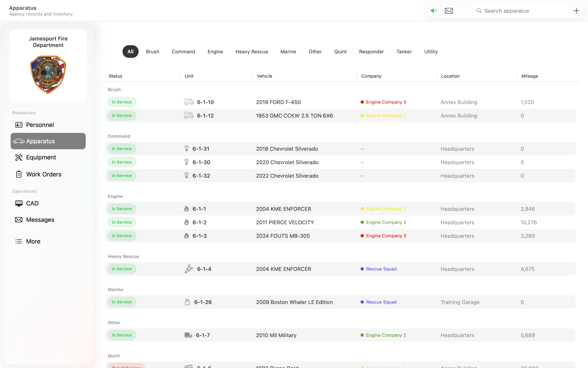Click the search magnifier icon
588x368 pixels.
479,11
